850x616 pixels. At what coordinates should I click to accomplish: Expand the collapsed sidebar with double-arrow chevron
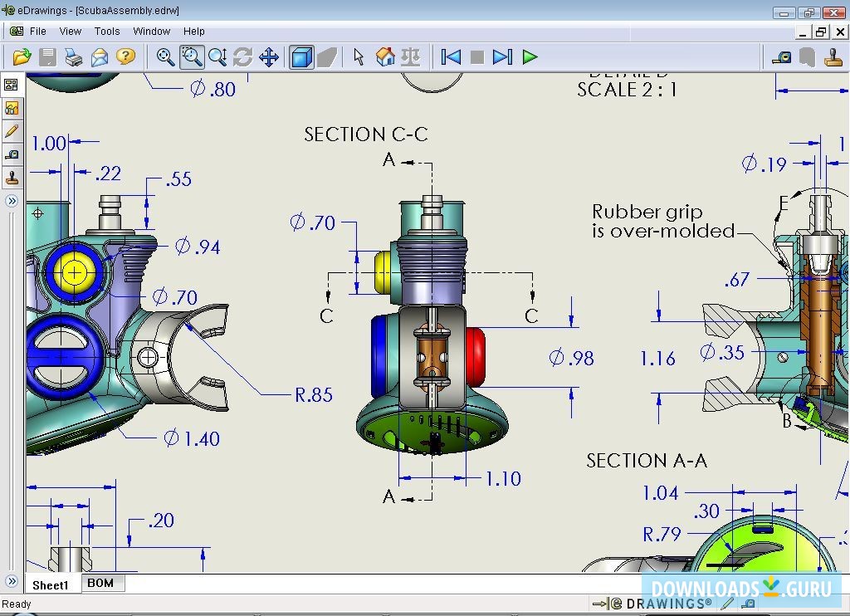[x=12, y=200]
